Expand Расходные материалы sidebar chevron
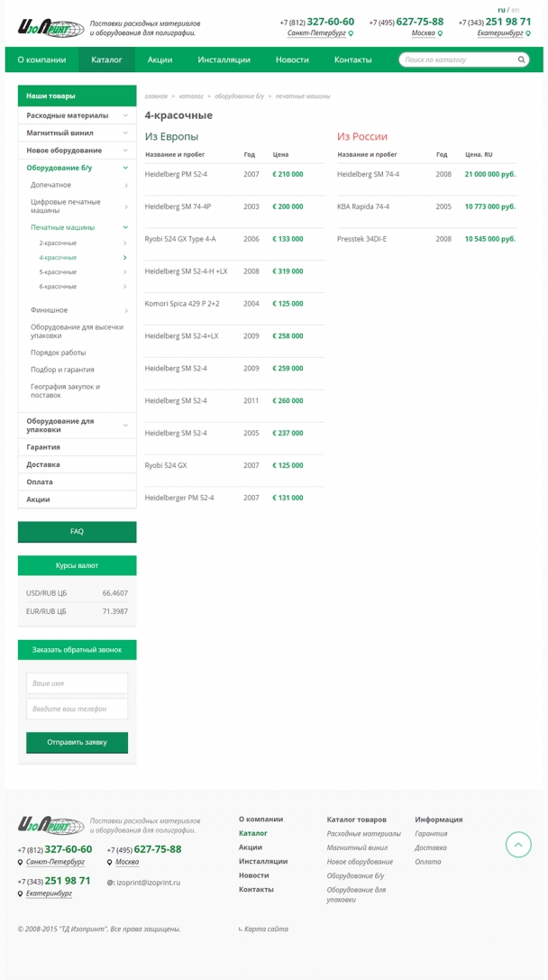 pos(125,115)
